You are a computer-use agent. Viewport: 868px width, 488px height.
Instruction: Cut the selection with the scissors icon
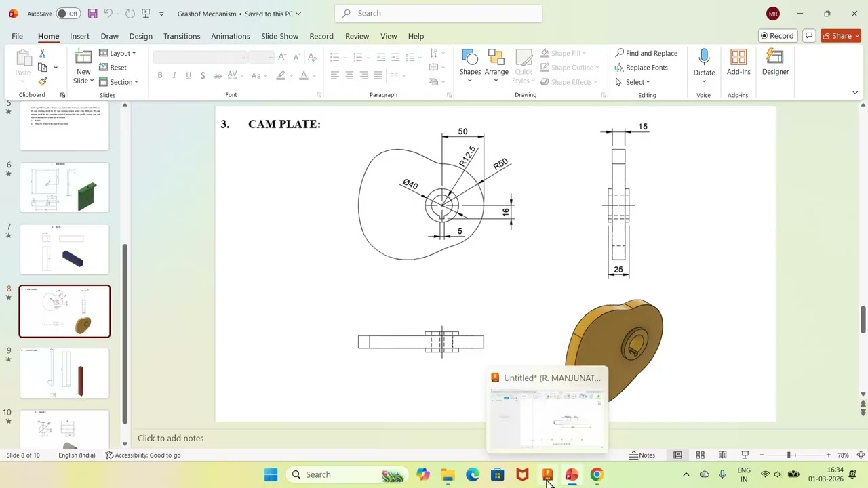(x=42, y=53)
